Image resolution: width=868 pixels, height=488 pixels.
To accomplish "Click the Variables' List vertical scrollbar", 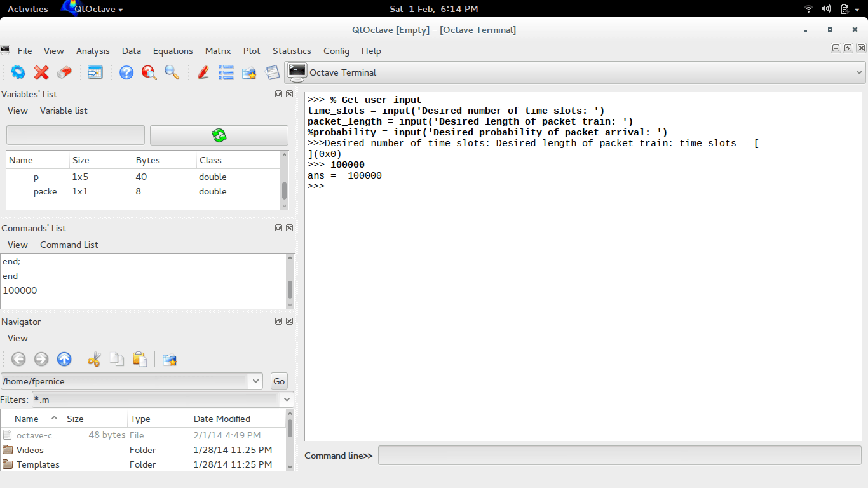I will point(284,189).
